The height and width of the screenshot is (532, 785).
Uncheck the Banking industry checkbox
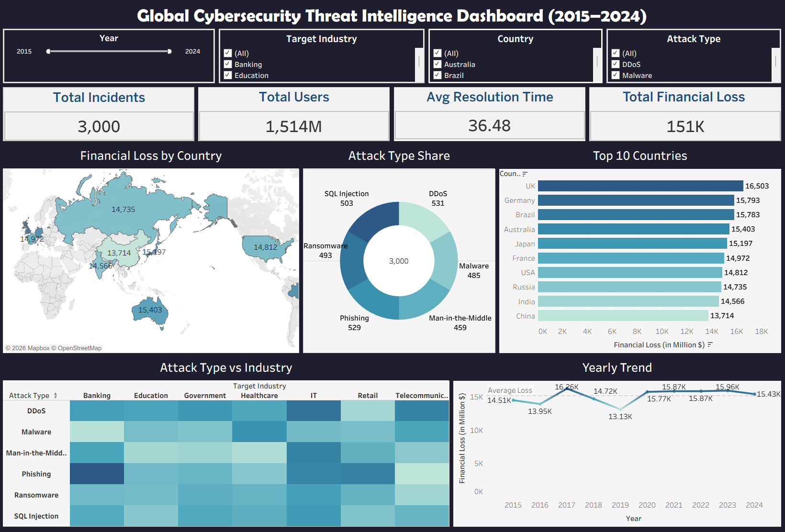228,64
